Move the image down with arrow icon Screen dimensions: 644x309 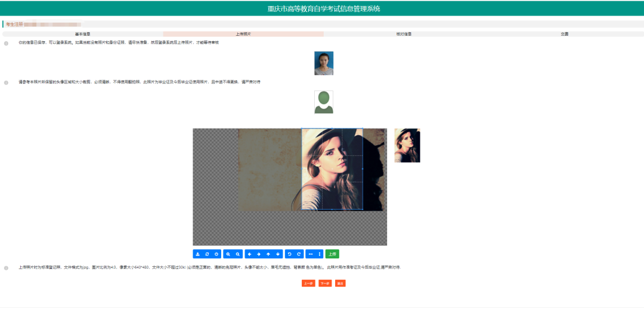[x=278, y=254]
